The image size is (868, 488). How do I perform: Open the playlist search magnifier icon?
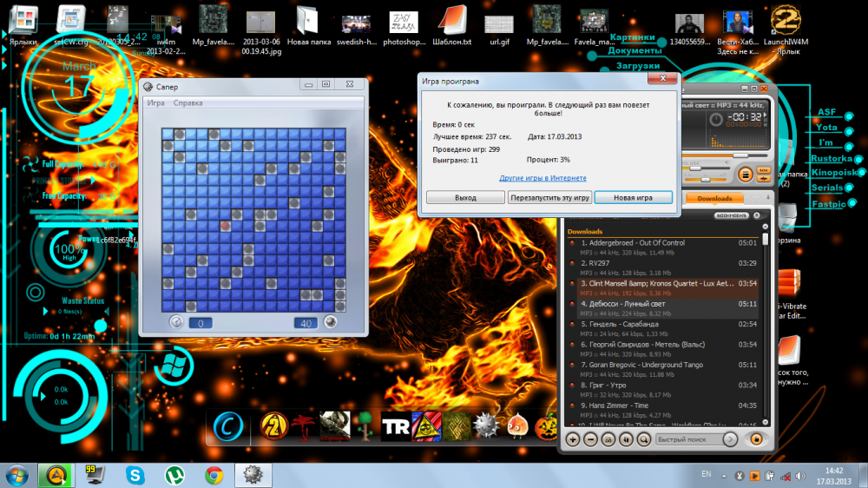pyautogui.click(x=643, y=439)
